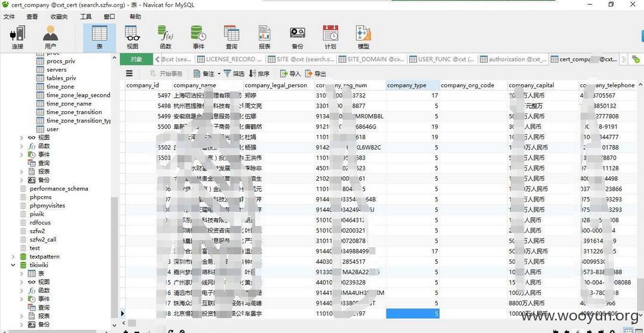
Task: Select the user table in the tree
Action: coord(52,129)
